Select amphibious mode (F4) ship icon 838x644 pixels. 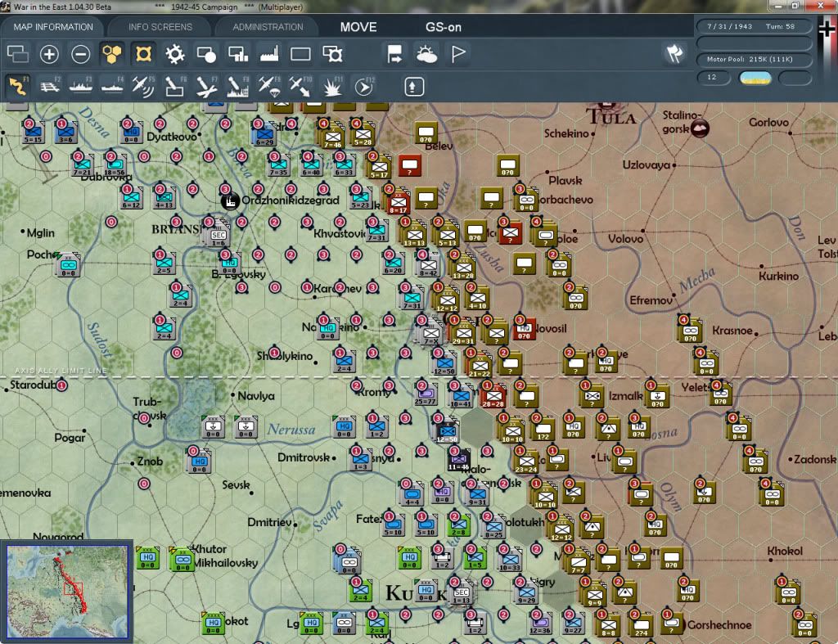pyautogui.click(x=112, y=86)
